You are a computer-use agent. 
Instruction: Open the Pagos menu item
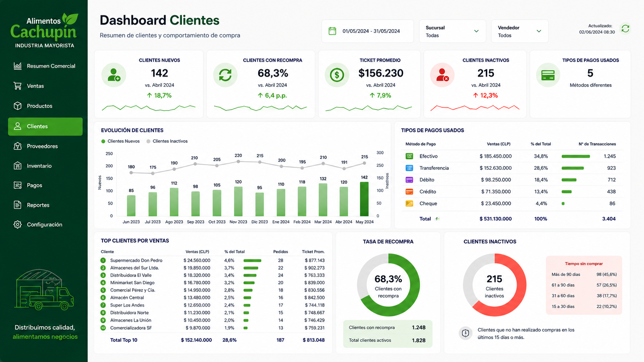(x=45, y=185)
